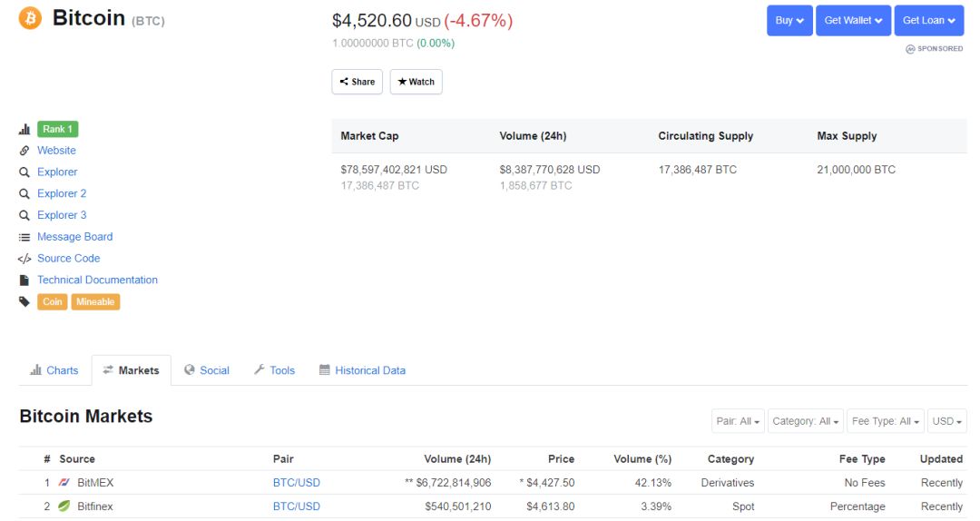Click the $4,613.80 price cell
The image size is (980, 521).
click(x=551, y=506)
